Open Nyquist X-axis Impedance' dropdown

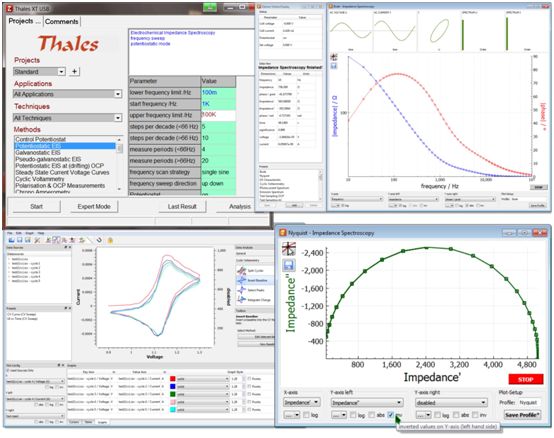click(x=302, y=402)
